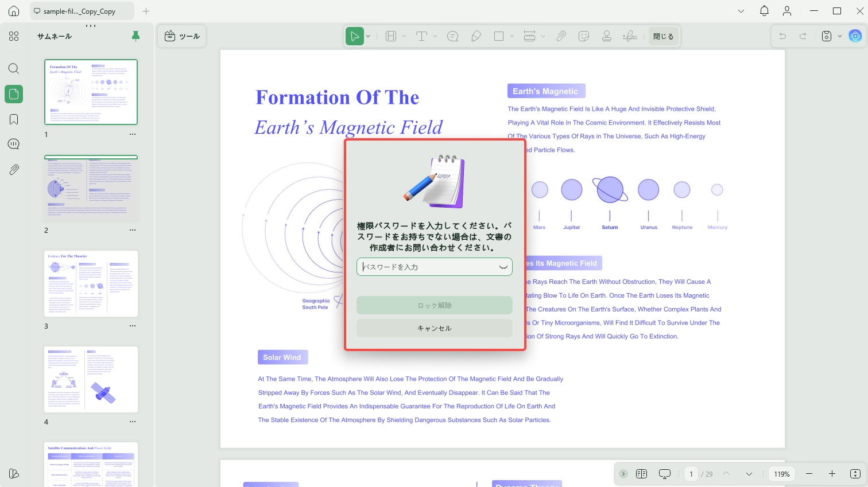868x487 pixels.
Task: Select page 1 thumbnail
Action: coord(91,92)
